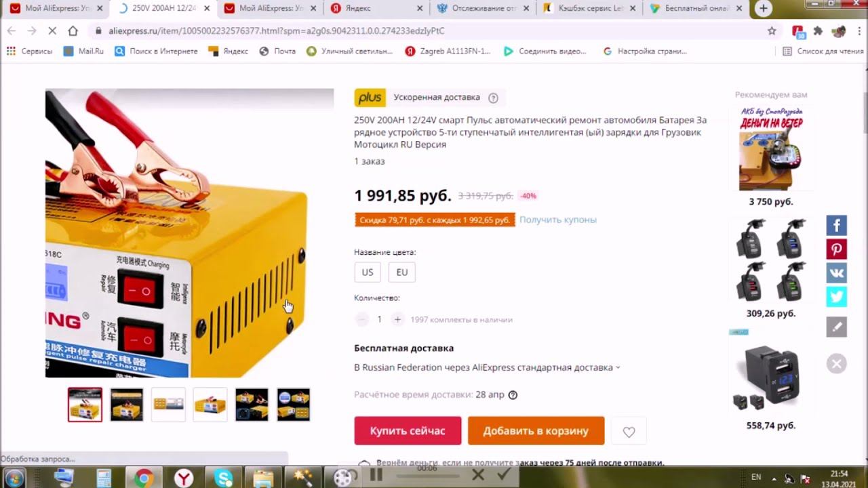
Task: Click the Добавить в корзину button
Action: coord(536,430)
